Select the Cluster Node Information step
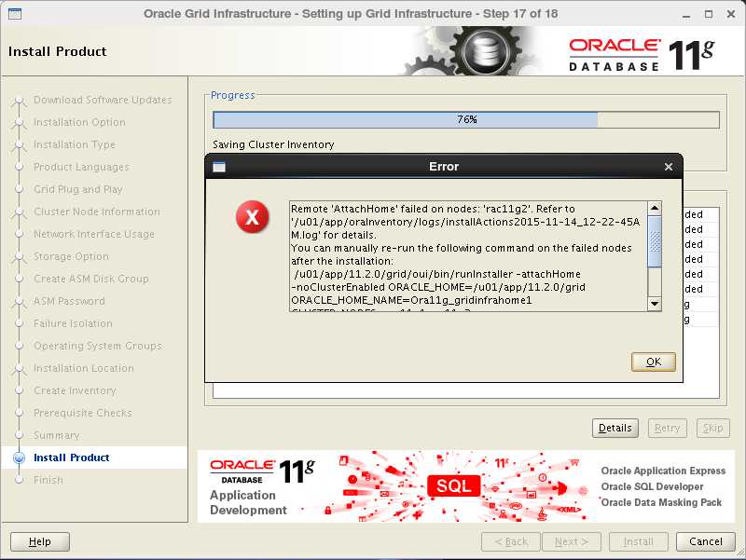Viewport: 746px width, 560px height. [x=97, y=212]
